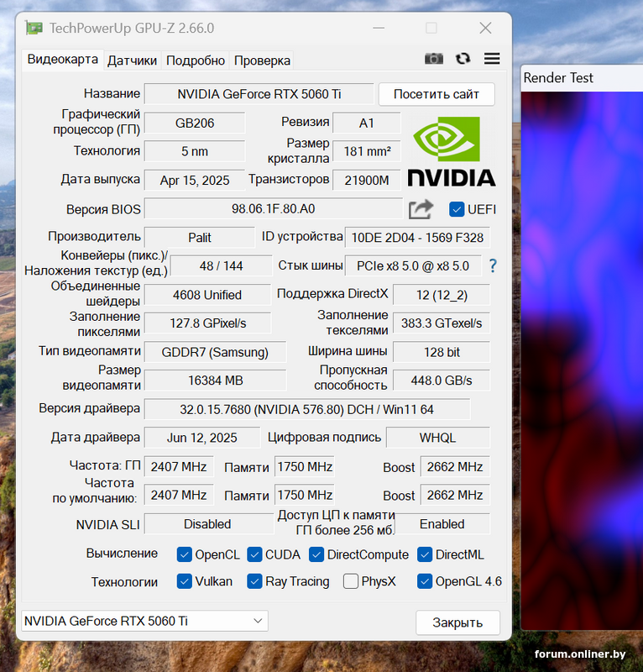The image size is (643, 672).
Task: Click the BIOS version 98.06.1F.80.A0 field
Action: coord(274,209)
